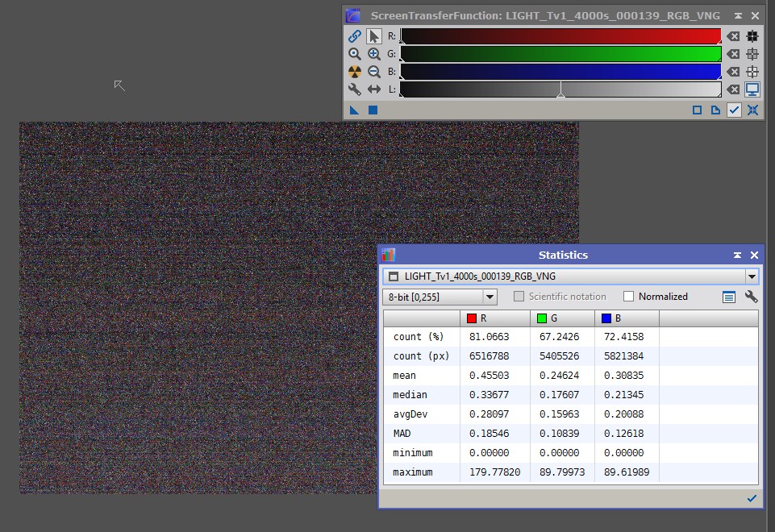Image resolution: width=775 pixels, height=532 pixels.
Task: Toggle Track View checkmark in Statistics
Action: [x=752, y=498]
